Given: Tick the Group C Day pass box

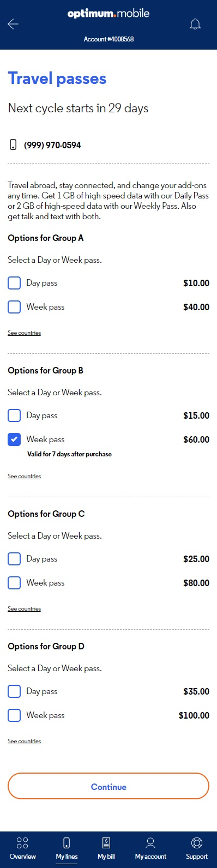Looking at the screenshot, I should [14, 559].
